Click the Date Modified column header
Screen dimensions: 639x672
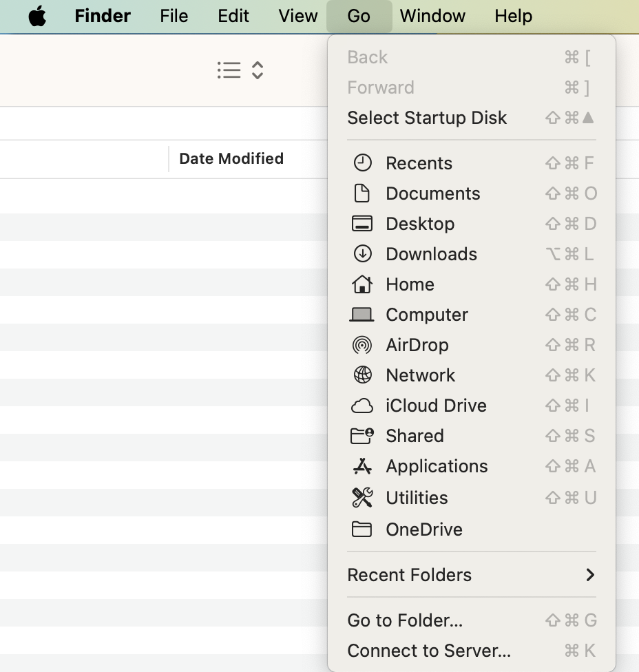[x=231, y=158]
